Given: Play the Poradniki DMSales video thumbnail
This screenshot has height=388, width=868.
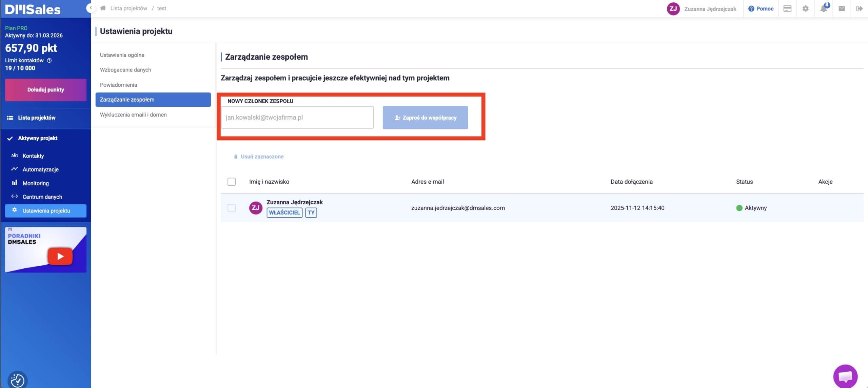Looking at the screenshot, I should point(60,256).
